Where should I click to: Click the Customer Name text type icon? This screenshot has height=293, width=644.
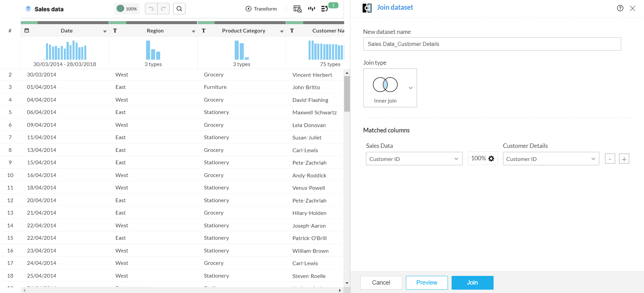[292, 31]
